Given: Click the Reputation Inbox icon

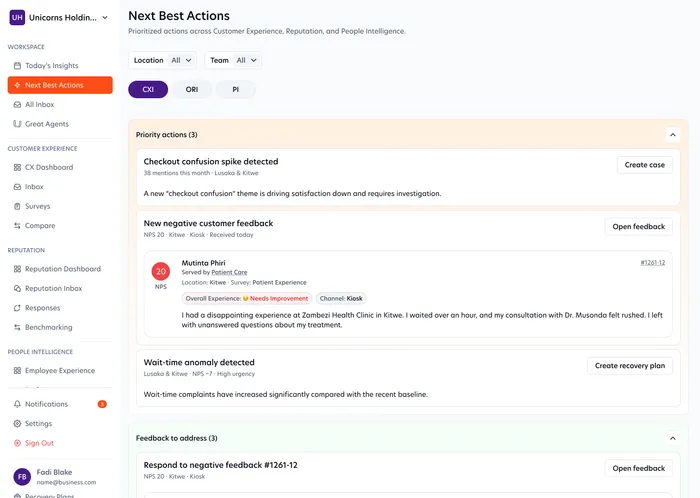Looking at the screenshot, I should click(17, 288).
